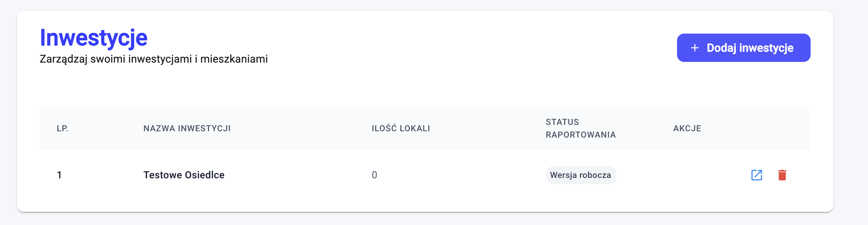Click the plus icon in Dodaj inwestycje
Screen dimensions: 868x225
(695, 48)
